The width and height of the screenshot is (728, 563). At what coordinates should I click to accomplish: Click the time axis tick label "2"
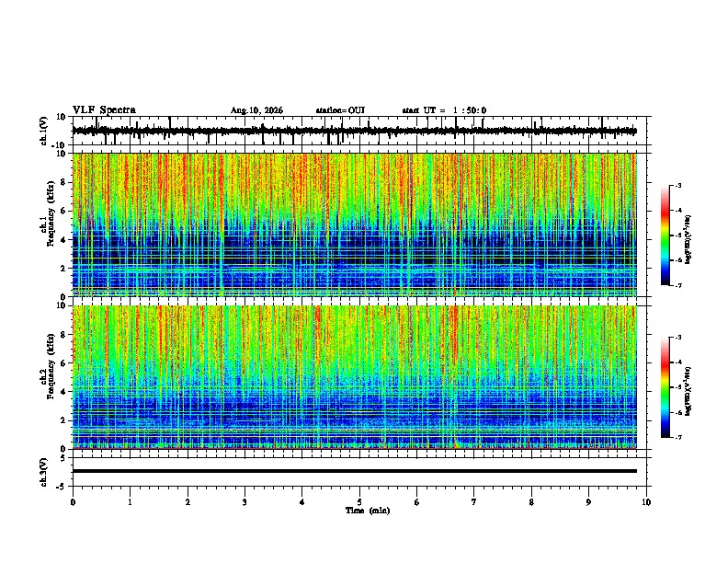point(188,502)
